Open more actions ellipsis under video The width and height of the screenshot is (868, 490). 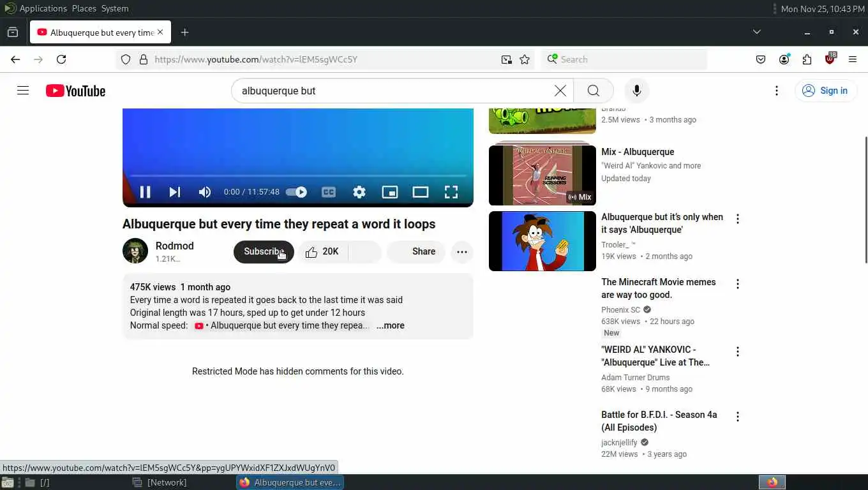[462, 251]
